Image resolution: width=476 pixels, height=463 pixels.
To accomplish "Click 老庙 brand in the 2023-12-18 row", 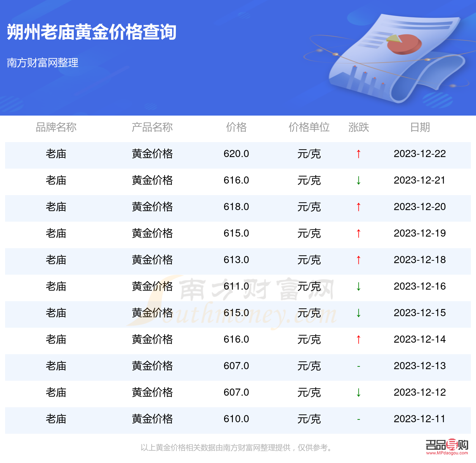I will coord(56,260).
